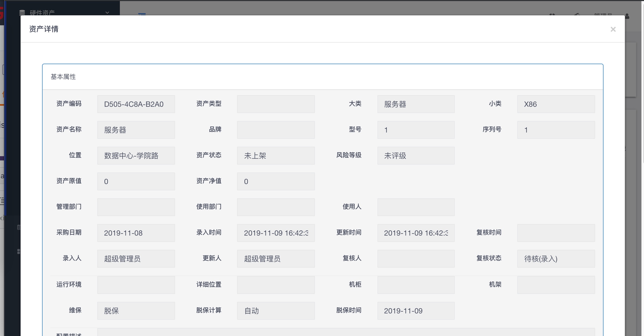The height and width of the screenshot is (336, 644).
Task: Click the 资产编码 field showing D505-4C8A-B2A0
Action: (136, 104)
